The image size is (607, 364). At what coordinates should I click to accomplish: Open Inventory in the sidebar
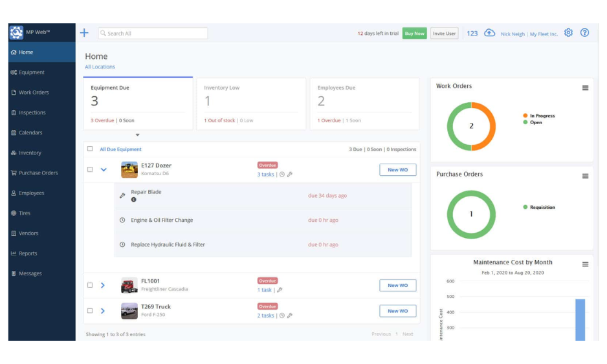coord(30,153)
